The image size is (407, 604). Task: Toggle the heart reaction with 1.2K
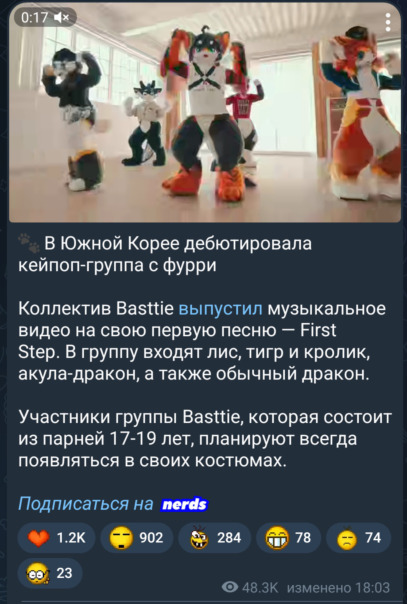(x=56, y=538)
